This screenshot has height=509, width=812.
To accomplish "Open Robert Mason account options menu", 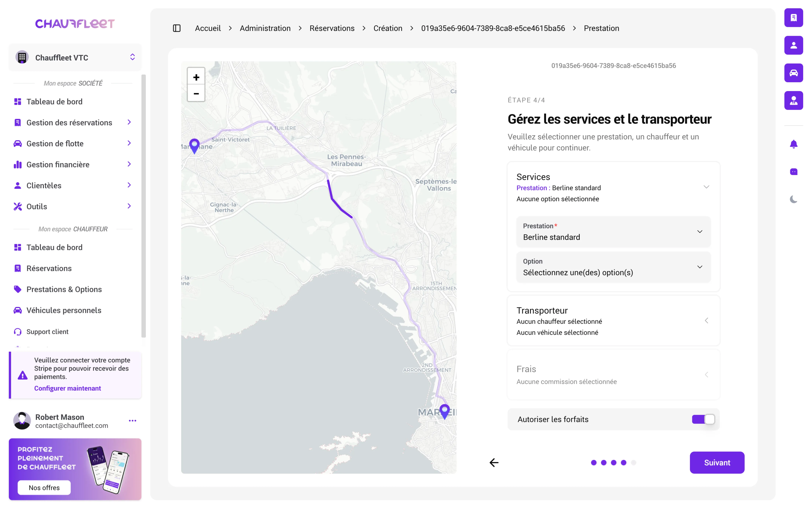I will (132, 420).
